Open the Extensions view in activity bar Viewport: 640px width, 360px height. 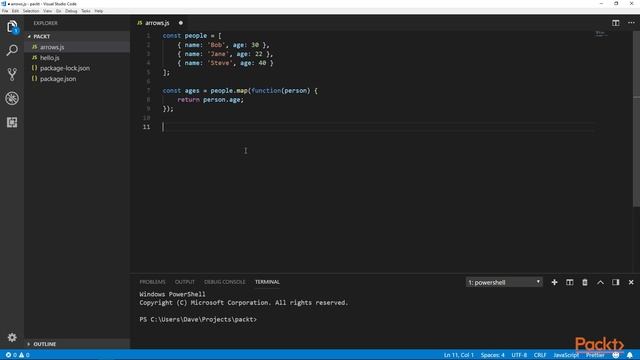pos(12,122)
